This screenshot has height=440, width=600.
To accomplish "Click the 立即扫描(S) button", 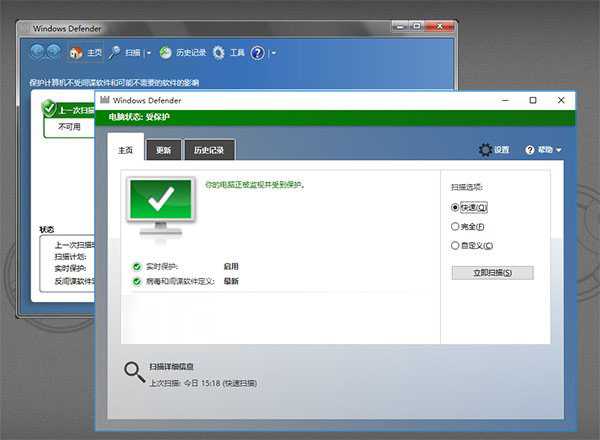I will [492, 273].
